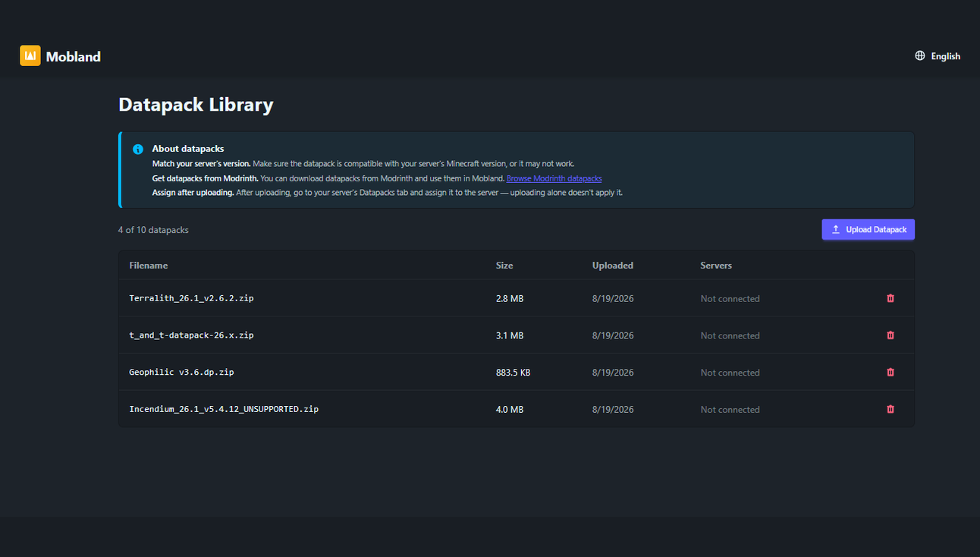Click Not connected in the t_and_t row
Screen dimensions: 980x557
[730, 335]
